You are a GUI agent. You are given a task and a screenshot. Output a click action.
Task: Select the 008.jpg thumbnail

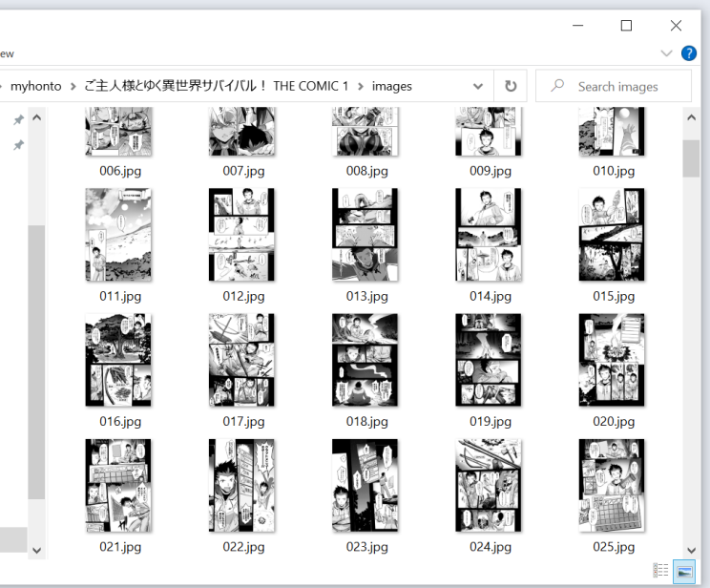365,132
